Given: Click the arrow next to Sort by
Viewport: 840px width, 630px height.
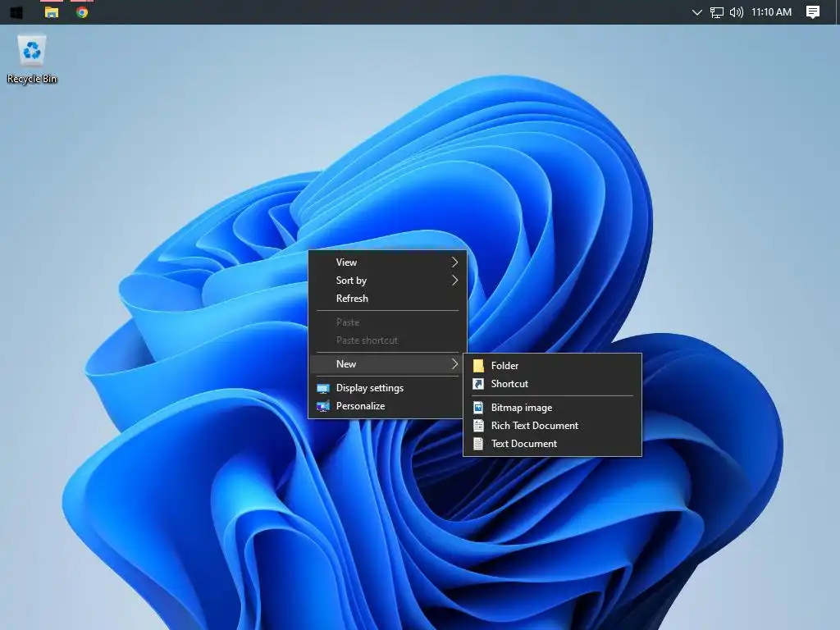Looking at the screenshot, I should (454, 281).
